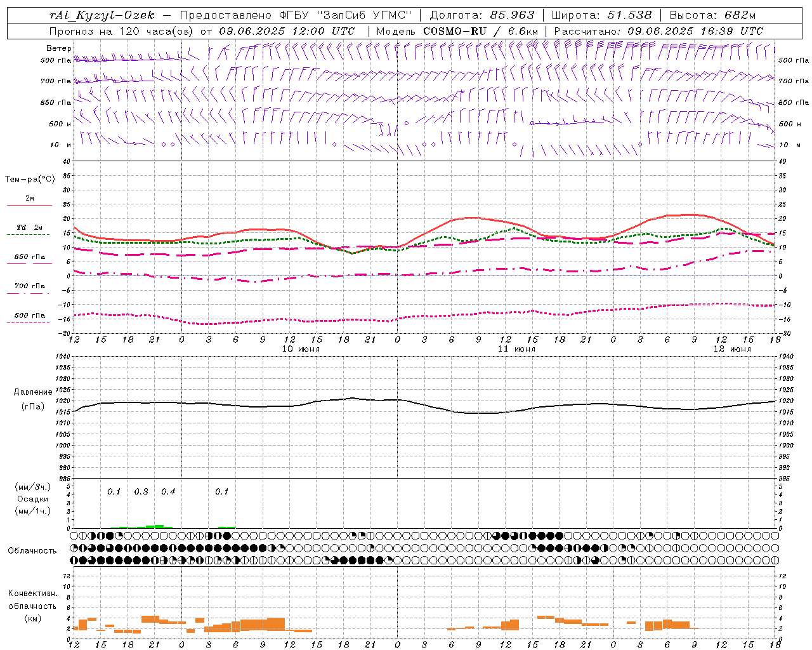
Task: Click the 10 июня date label
Action: pyautogui.click(x=301, y=349)
